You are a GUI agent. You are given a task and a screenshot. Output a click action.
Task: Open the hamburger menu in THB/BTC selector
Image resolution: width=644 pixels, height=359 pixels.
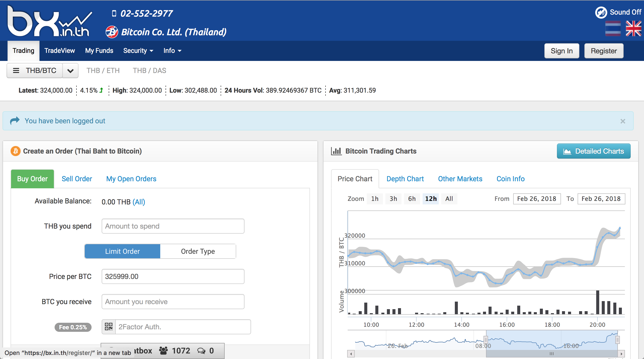tap(16, 70)
